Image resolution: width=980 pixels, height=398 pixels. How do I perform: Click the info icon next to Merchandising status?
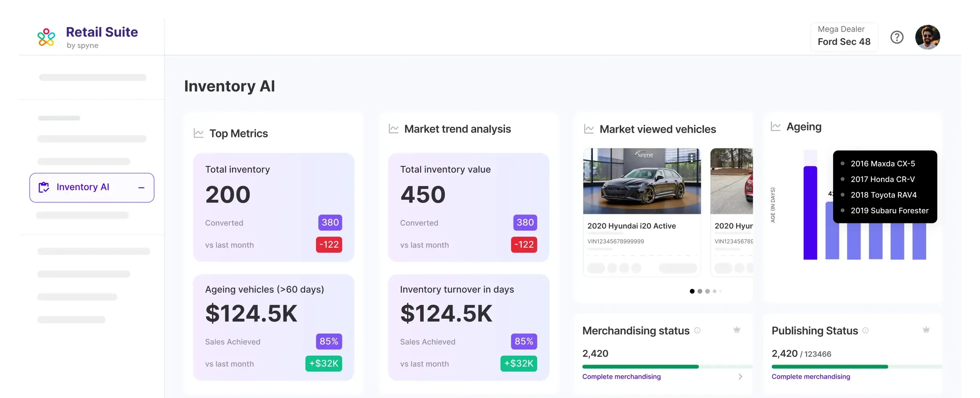(697, 330)
